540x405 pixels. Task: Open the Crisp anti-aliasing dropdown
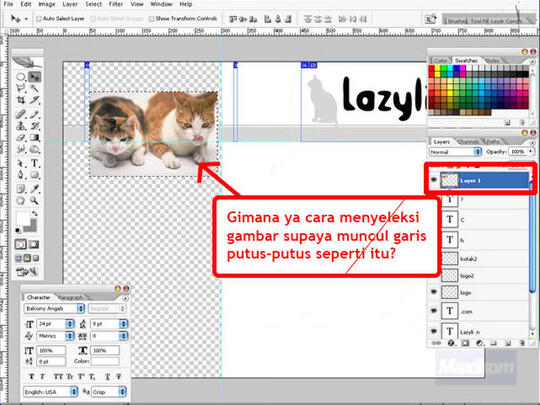point(109,392)
